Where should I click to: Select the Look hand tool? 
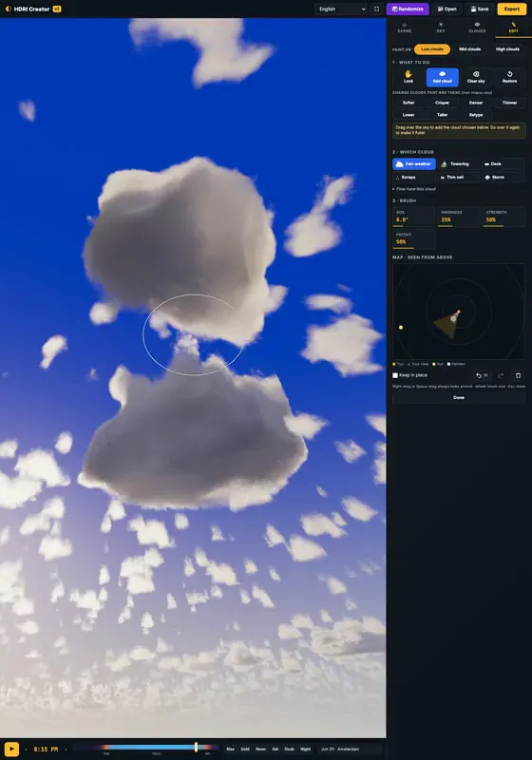pyautogui.click(x=408, y=77)
